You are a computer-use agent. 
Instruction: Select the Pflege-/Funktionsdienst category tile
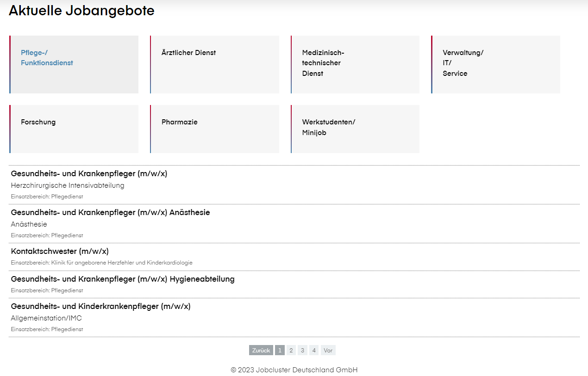74,64
